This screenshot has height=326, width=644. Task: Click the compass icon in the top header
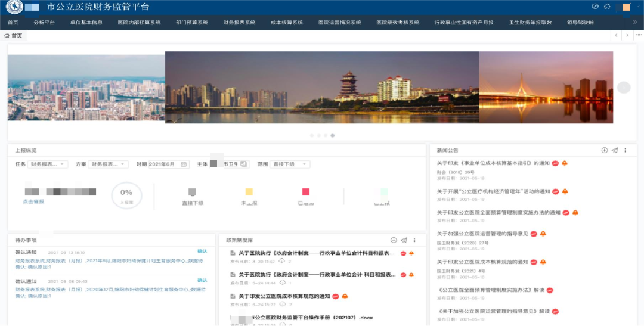[595, 7]
